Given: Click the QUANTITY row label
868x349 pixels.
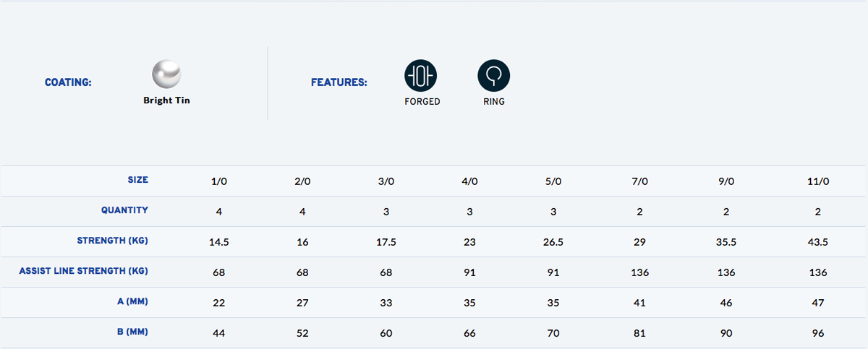Looking at the screenshot, I should pos(124,210).
